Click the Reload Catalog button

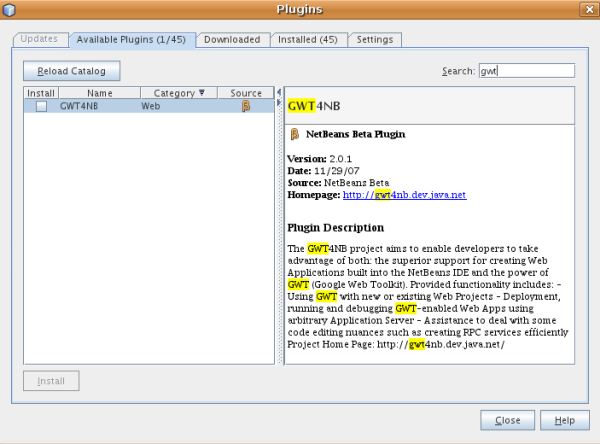click(72, 71)
